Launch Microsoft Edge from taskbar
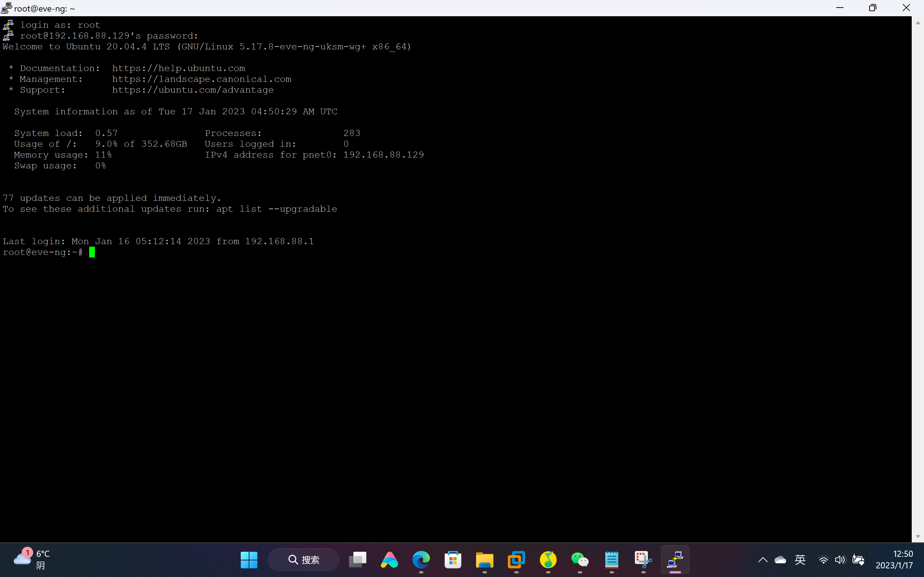 pyautogui.click(x=421, y=560)
